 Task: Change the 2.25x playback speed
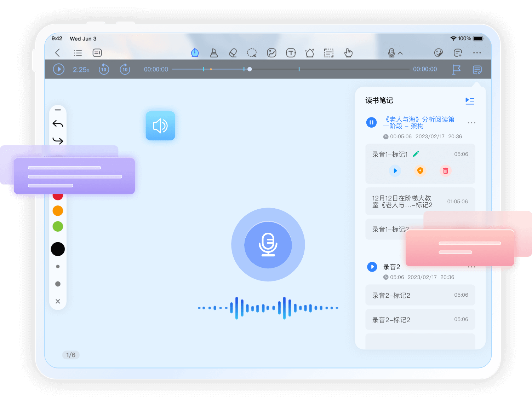click(x=81, y=70)
